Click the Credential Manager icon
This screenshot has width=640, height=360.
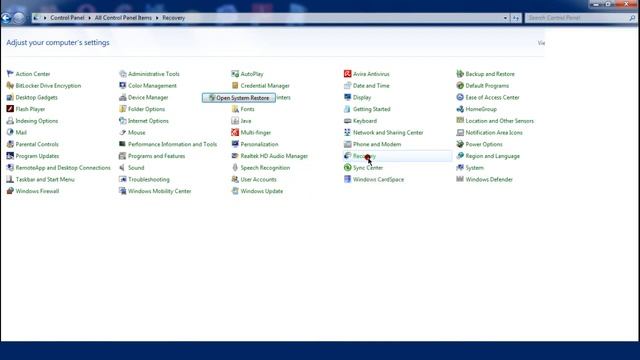(235, 86)
